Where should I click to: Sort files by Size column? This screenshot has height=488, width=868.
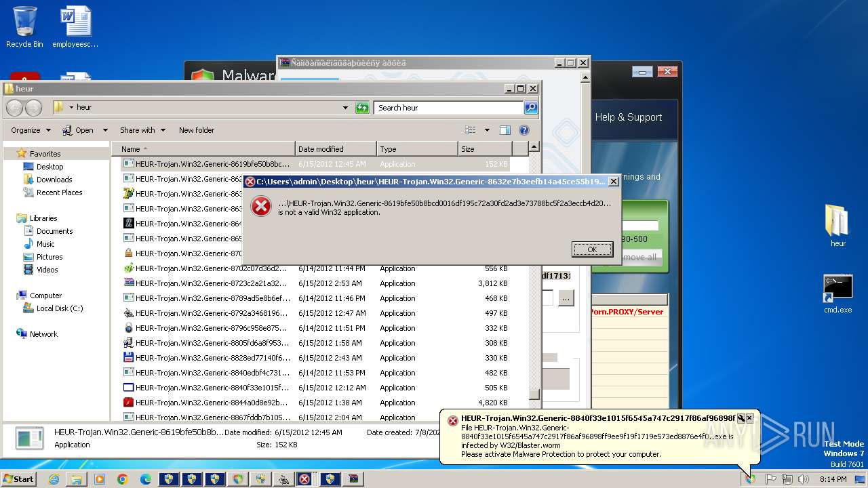tap(485, 149)
